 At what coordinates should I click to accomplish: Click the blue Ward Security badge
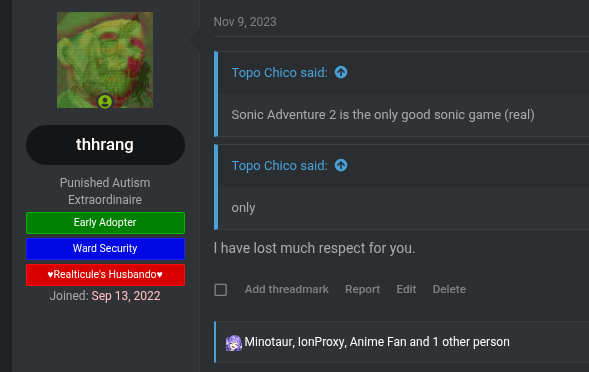tap(105, 249)
